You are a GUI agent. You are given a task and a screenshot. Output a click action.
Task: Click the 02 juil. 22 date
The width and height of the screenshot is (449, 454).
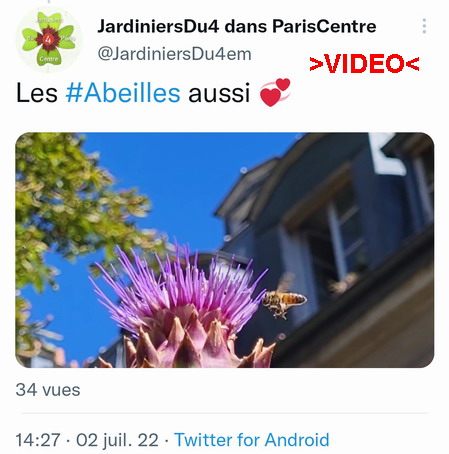(x=117, y=440)
